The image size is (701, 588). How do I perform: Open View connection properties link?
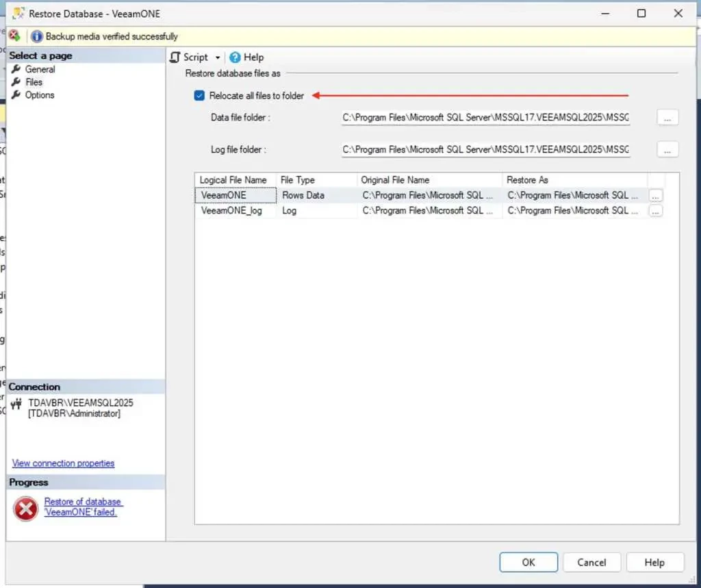63,463
